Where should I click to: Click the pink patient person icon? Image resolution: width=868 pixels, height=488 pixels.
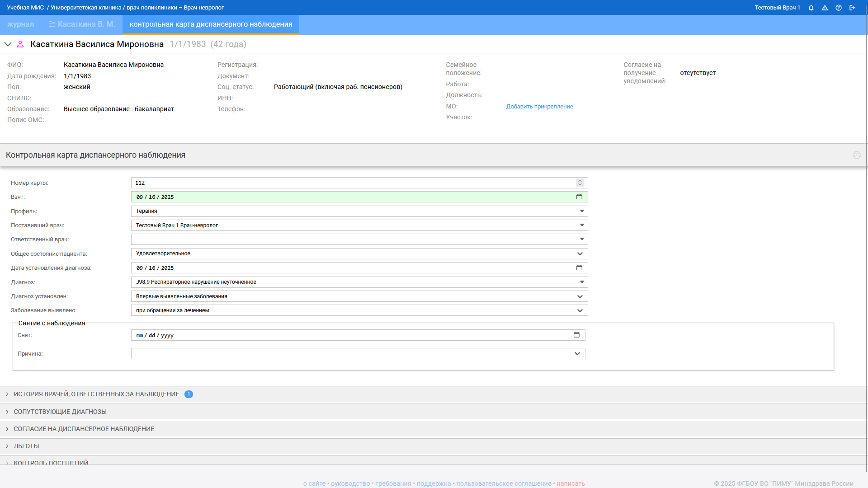pyautogui.click(x=20, y=44)
